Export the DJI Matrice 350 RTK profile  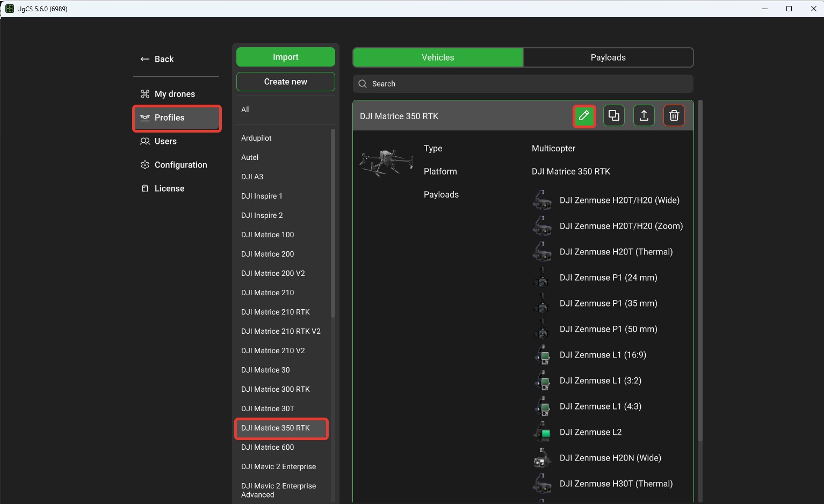644,116
